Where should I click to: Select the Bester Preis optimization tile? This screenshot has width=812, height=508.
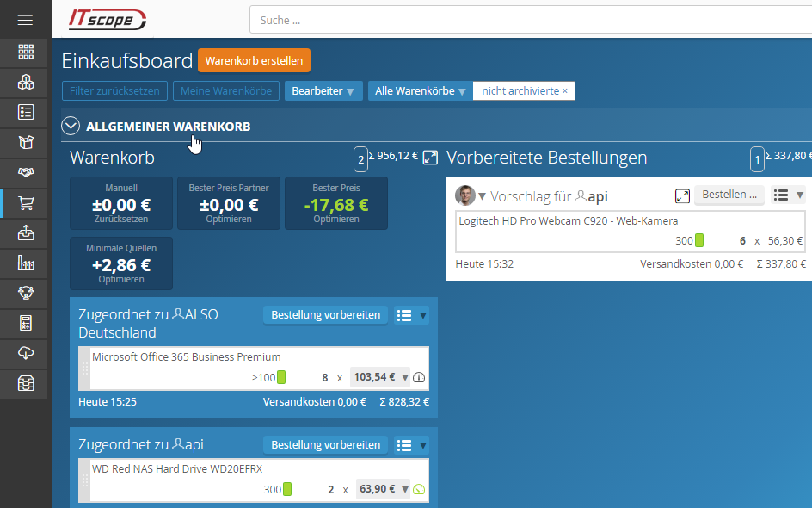click(336, 203)
